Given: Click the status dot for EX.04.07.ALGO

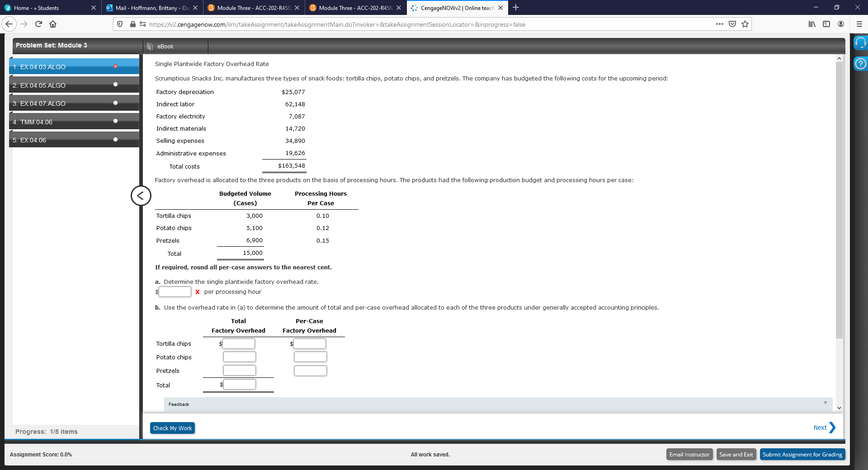Looking at the screenshot, I should pos(116,103).
